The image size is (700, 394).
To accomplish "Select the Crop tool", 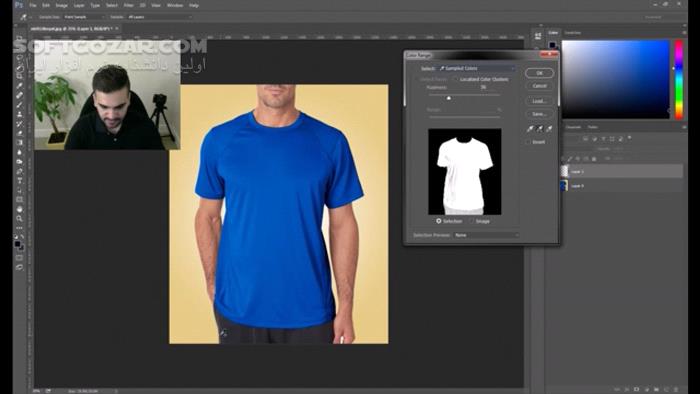I will coord(19,76).
